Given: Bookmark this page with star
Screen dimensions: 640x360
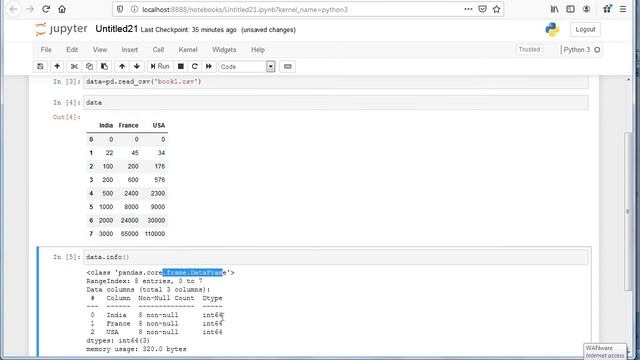Looking at the screenshot, I should pos(496,9).
